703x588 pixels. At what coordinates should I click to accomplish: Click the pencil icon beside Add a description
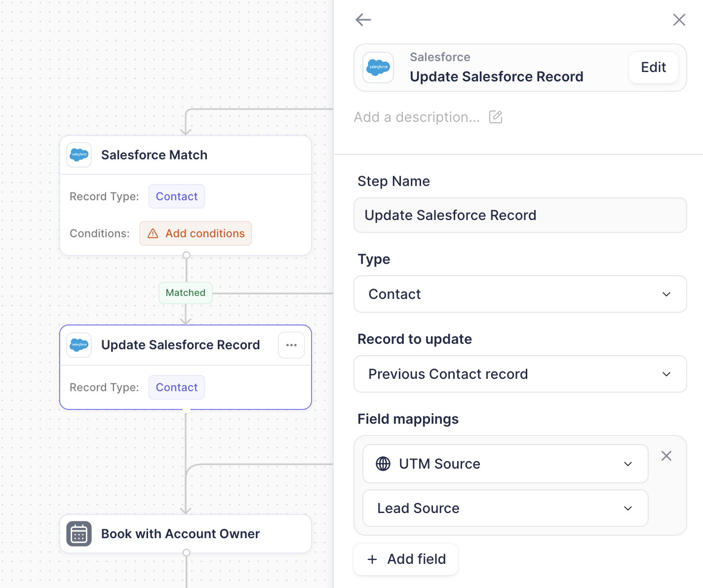click(496, 117)
